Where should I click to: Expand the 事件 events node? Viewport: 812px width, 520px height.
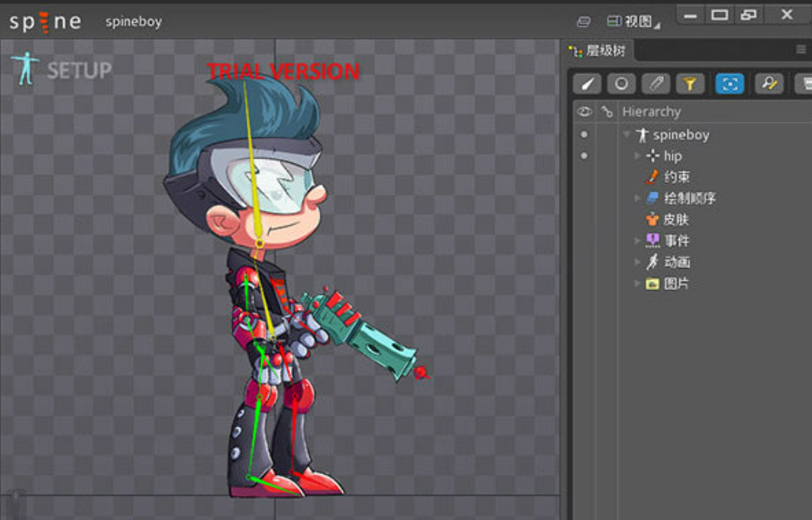[x=638, y=241]
